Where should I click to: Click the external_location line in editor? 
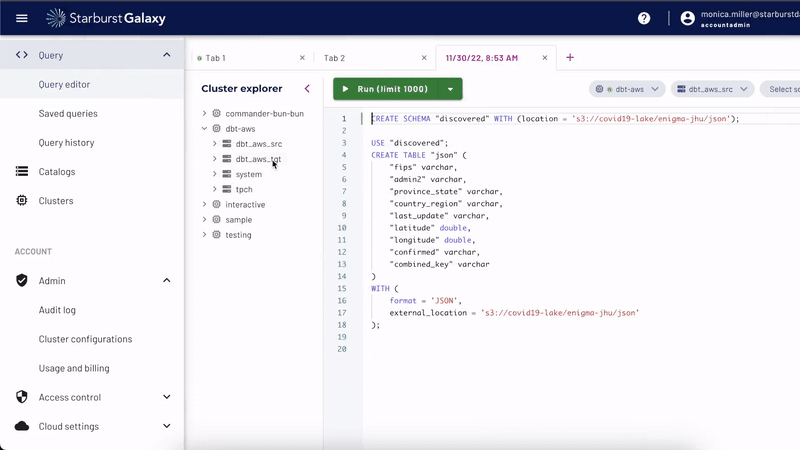pyautogui.click(x=514, y=313)
